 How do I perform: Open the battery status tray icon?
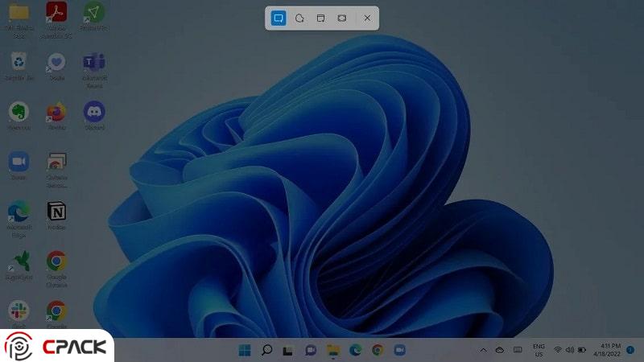pos(582,350)
